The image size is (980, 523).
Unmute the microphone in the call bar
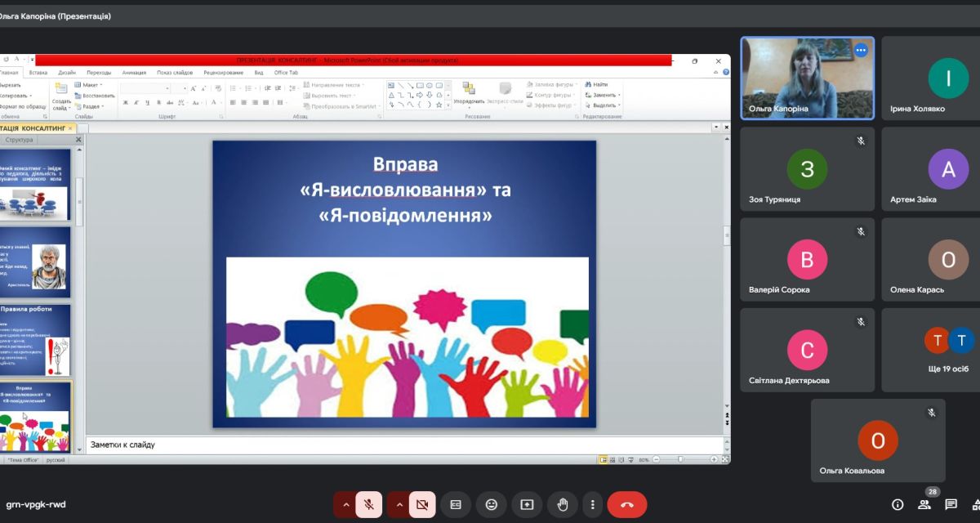point(369,505)
